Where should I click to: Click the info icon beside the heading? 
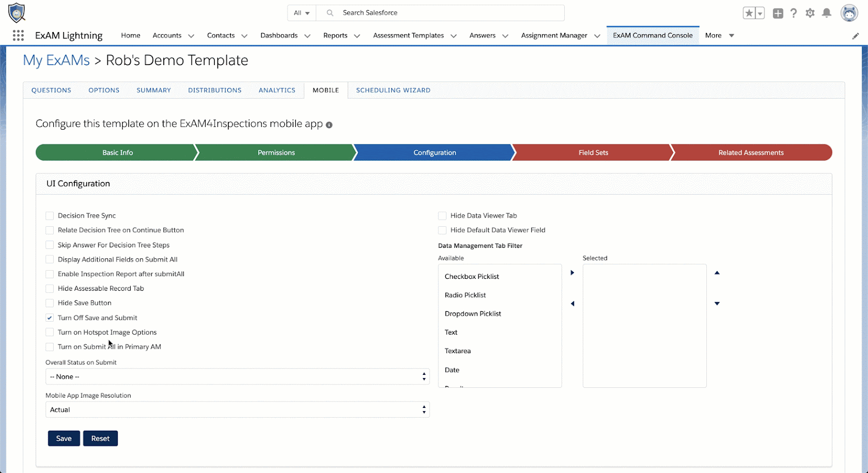329,125
